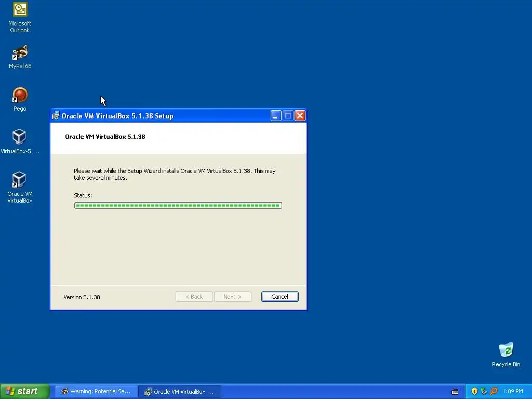Open the security shield tray icon

(474, 391)
